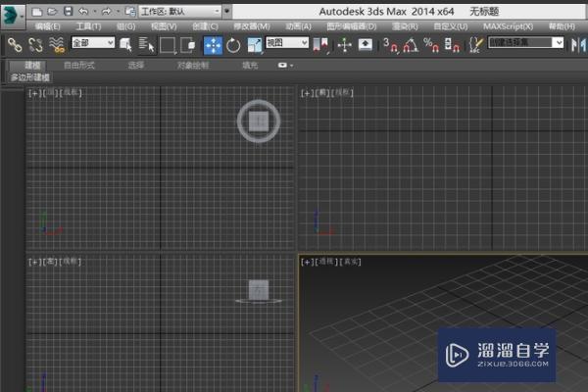
Task: Click the Rectangular Selection Region icon
Action: tap(168, 45)
